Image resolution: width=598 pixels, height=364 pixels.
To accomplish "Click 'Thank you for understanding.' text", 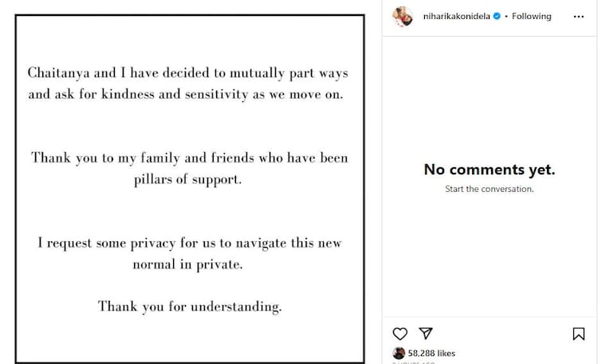I will click(190, 306).
